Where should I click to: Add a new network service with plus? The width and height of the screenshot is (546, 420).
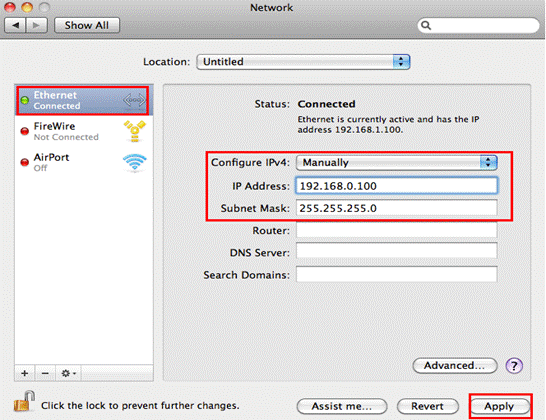pyautogui.click(x=24, y=373)
